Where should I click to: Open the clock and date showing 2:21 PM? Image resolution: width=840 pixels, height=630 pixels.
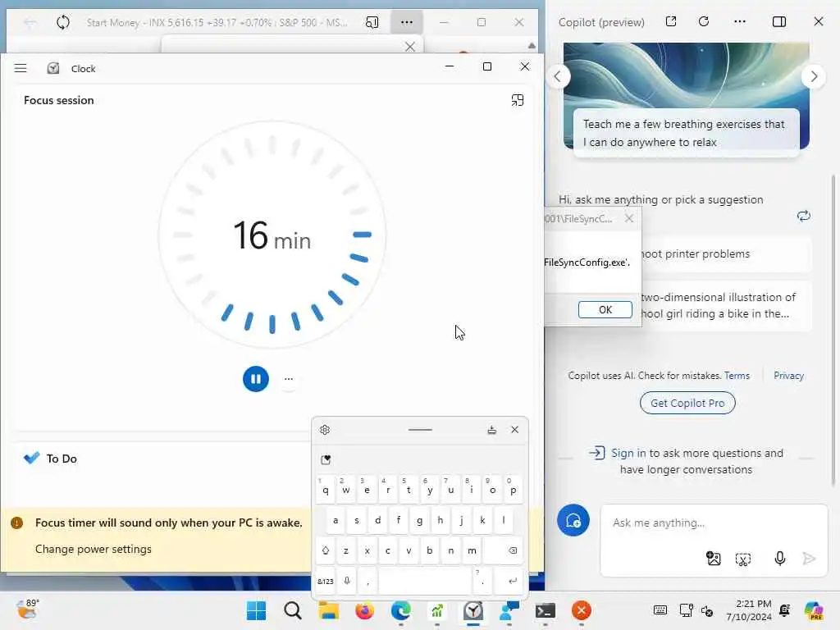[748, 610]
